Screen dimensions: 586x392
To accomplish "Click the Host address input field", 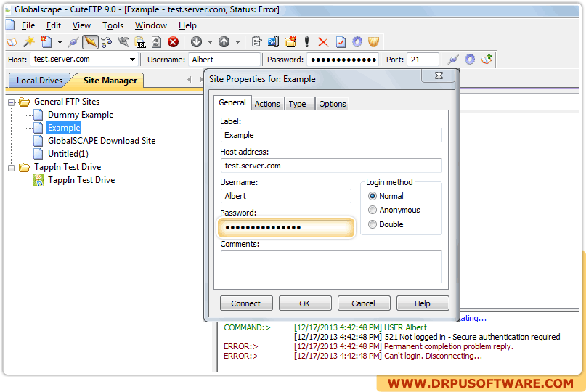I will (x=331, y=166).
